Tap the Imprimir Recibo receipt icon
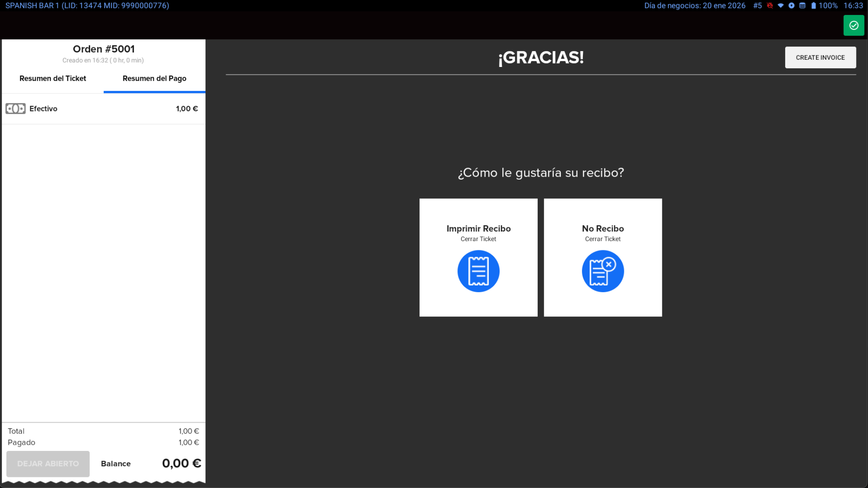The height and width of the screenshot is (488, 868). [478, 271]
